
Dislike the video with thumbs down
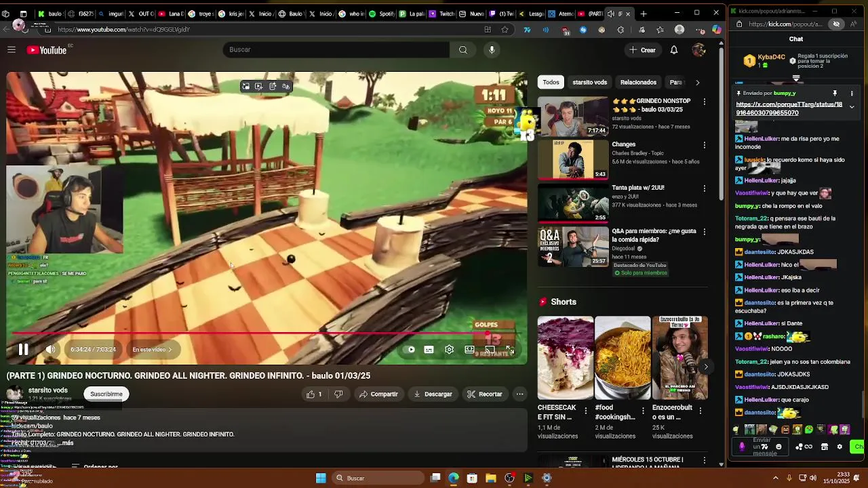(x=338, y=394)
